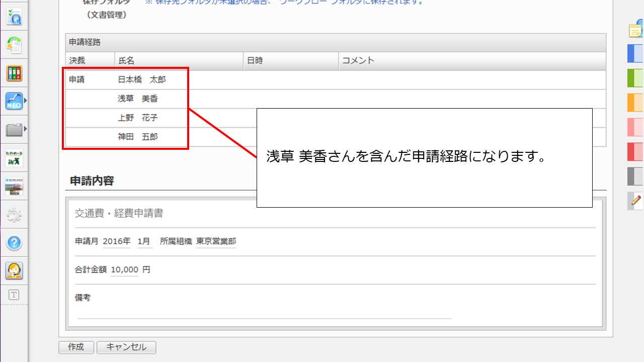The height and width of the screenshot is (362, 644).
Task: Open the NEO chart icon in sidebar
Action: [x=14, y=101]
